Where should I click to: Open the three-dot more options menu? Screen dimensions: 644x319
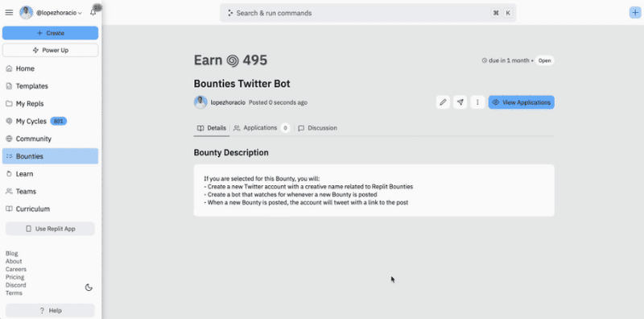coord(477,102)
